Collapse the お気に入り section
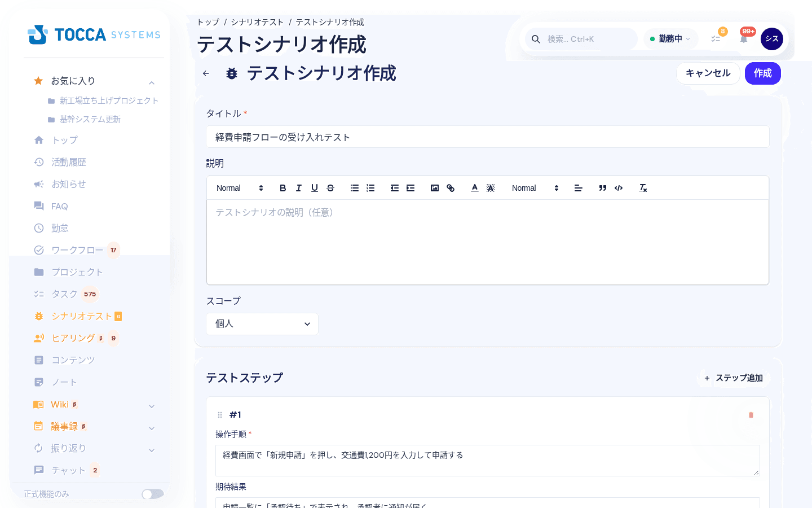Screen dimensions: 812x508 click(x=152, y=82)
